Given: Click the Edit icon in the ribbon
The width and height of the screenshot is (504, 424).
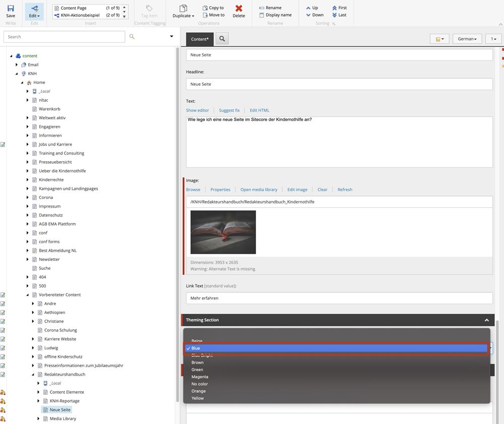Looking at the screenshot, I should pos(34,9).
